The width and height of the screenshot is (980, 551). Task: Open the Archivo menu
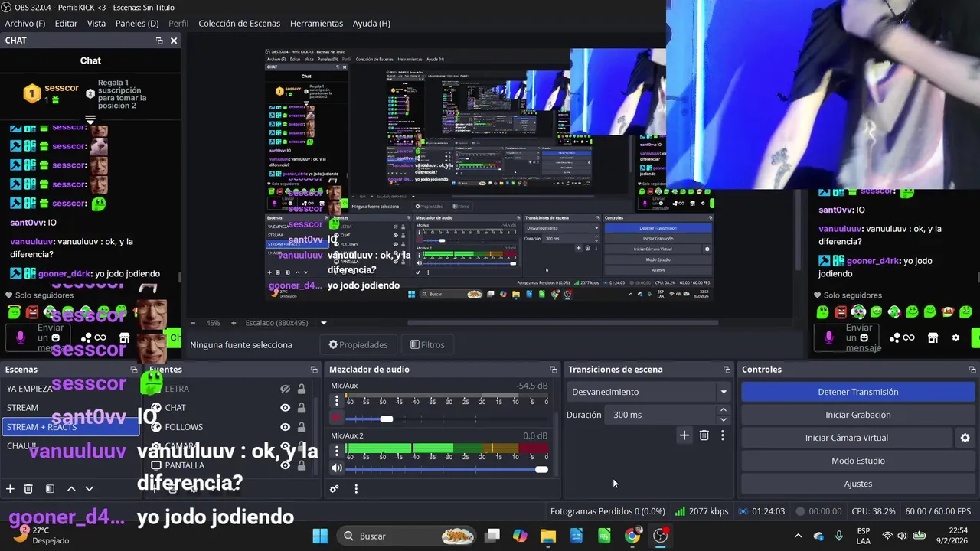tap(25, 24)
